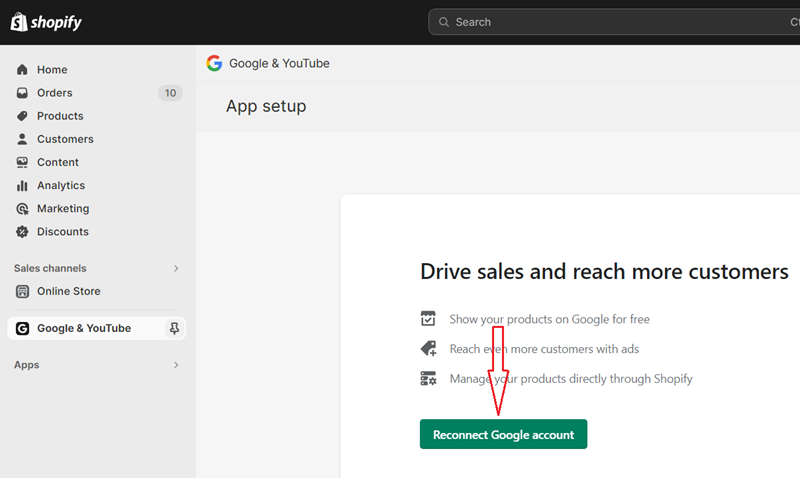This screenshot has width=800, height=478.
Task: Click the Orders inbox icon
Action: point(22,93)
